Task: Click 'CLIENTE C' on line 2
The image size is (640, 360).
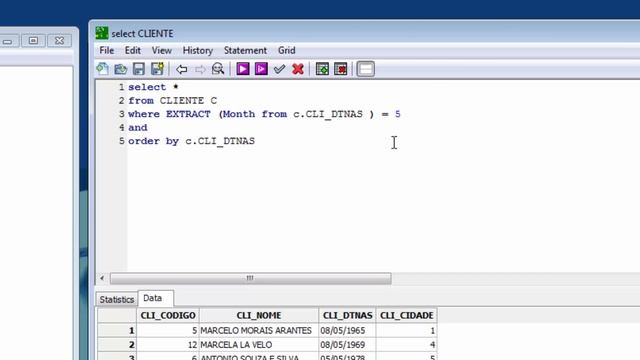Action: (188, 100)
